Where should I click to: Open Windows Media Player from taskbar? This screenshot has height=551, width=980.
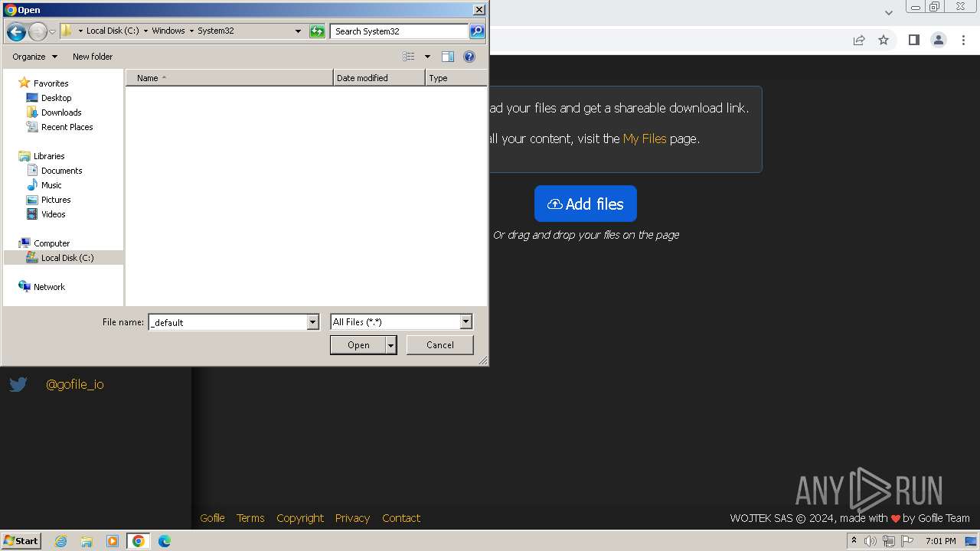tap(113, 541)
